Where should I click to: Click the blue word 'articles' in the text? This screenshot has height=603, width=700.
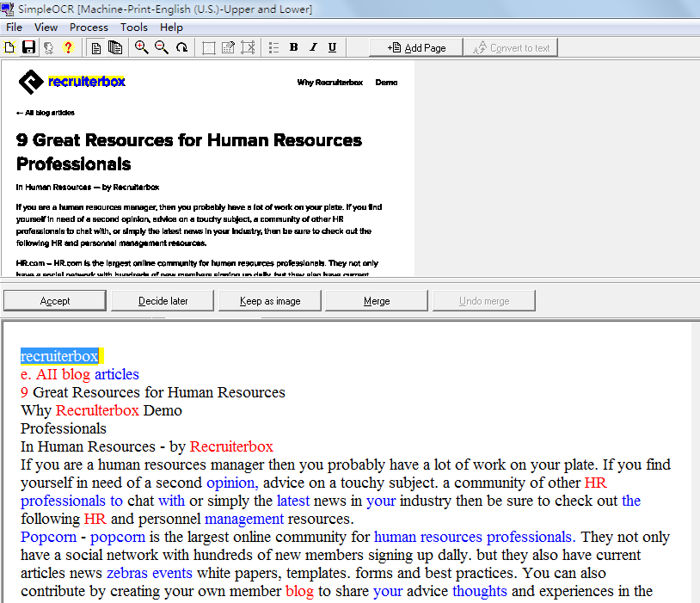[116, 374]
